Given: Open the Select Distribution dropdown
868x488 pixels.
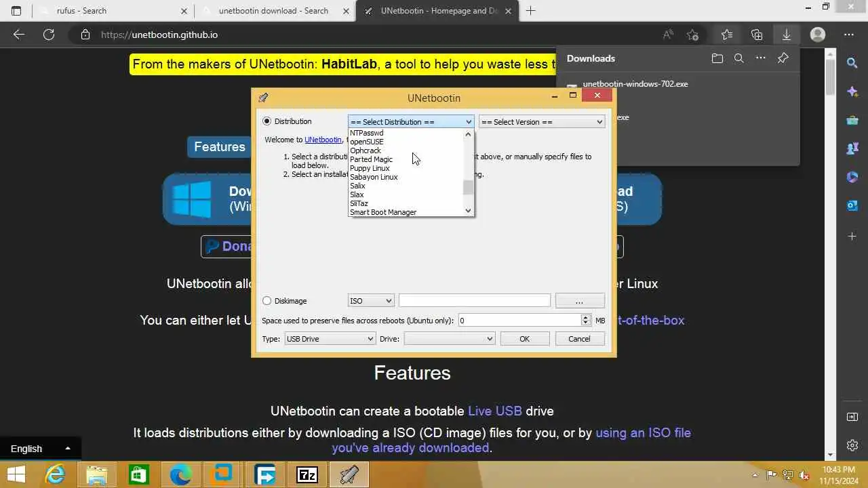Looking at the screenshot, I should (x=410, y=122).
